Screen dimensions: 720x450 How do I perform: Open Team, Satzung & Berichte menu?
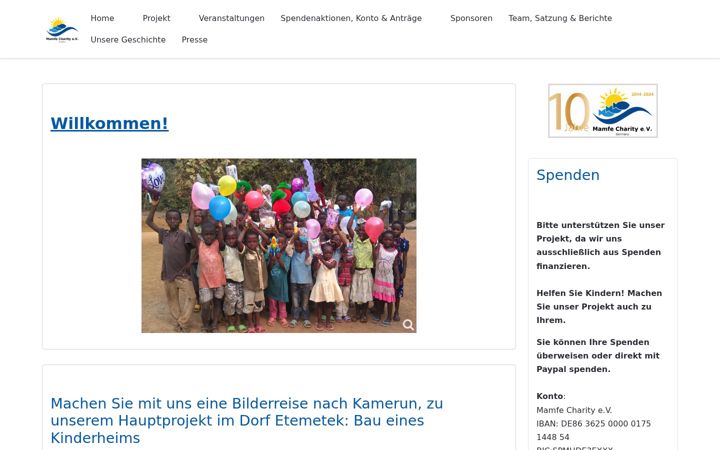(560, 18)
